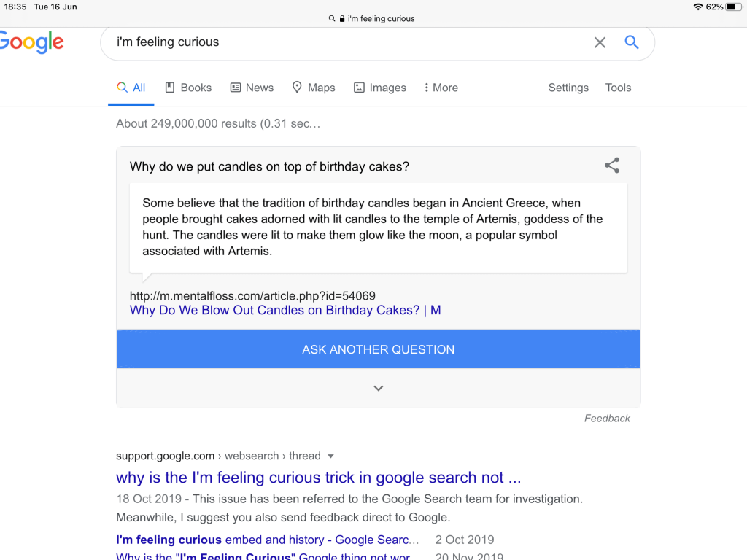The image size is (747, 560).
Task: Switch to the Images results tab
Action: 380,87
